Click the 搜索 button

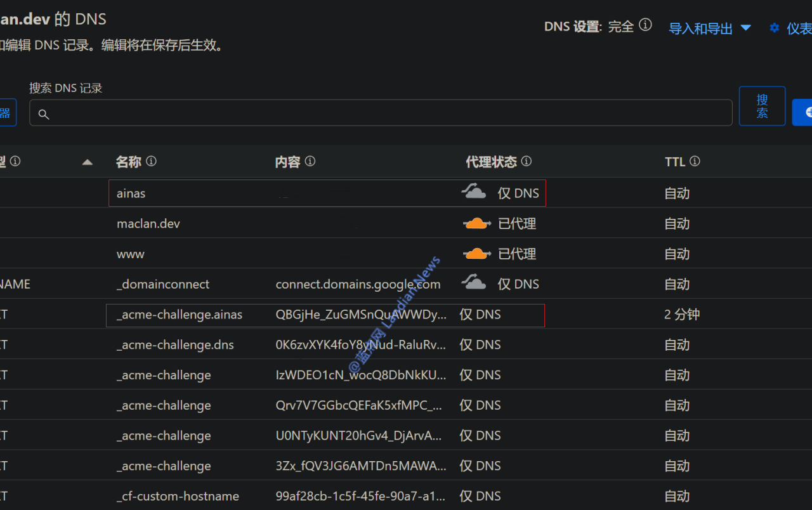coord(763,106)
